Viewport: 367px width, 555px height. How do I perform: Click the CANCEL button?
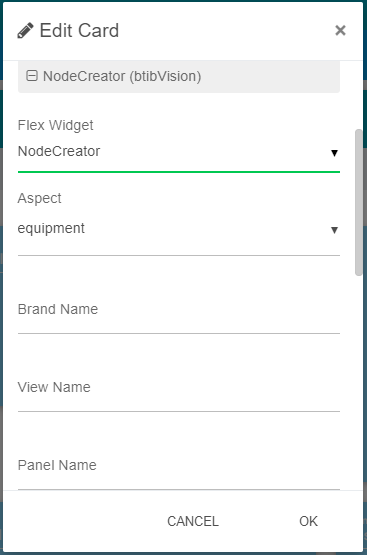193,521
